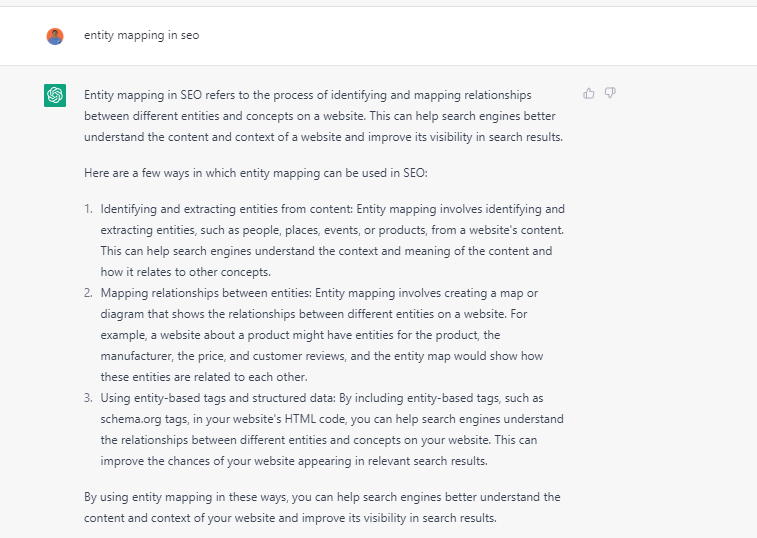Image resolution: width=757 pixels, height=538 pixels.
Task: Click the thumbs down feedback icon
Action: tap(610, 93)
